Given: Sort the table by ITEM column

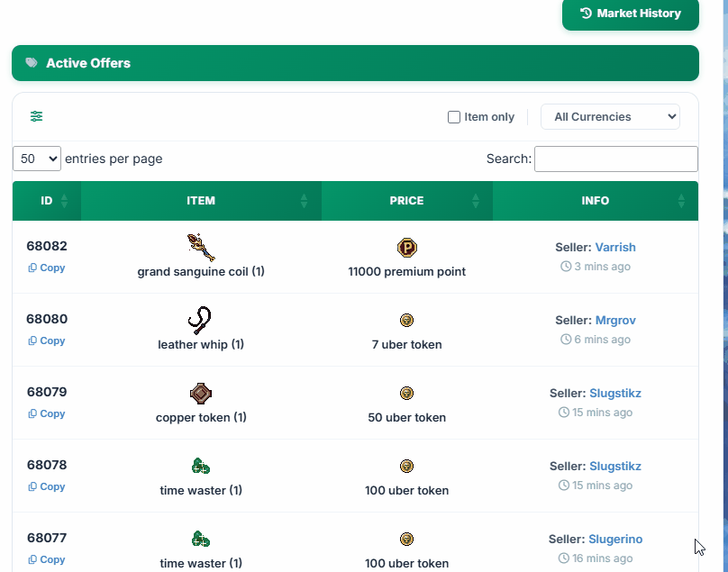Looking at the screenshot, I should pos(201,201).
